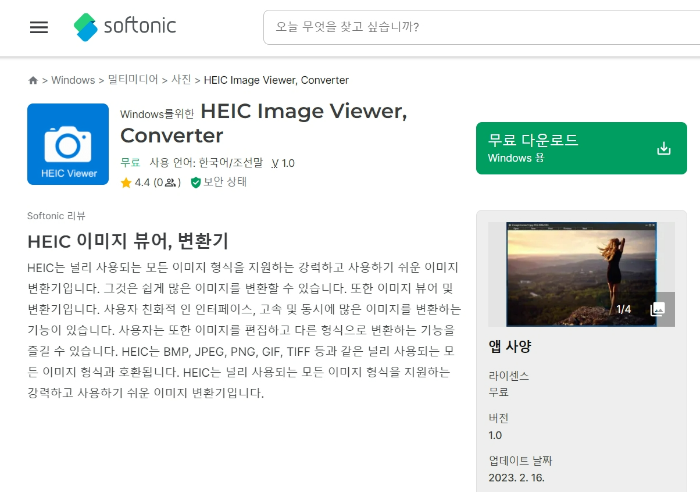Open the screenshot gallery icon
The image size is (700, 492).
tap(658, 309)
